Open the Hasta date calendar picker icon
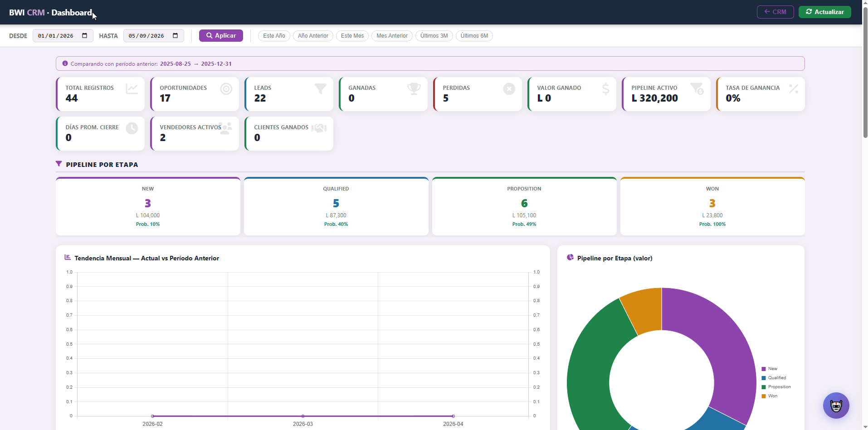Viewport: 868px width, 430px height. 176,36
